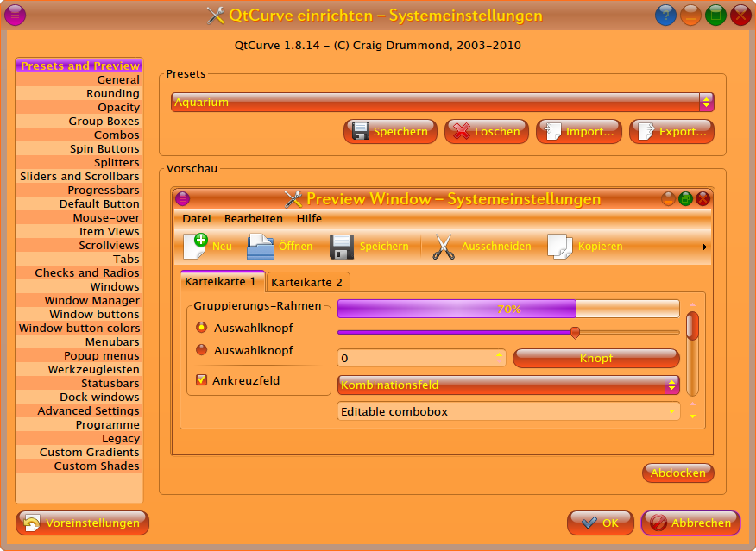Switch to Karteikarte 1 tab
Screen dimensions: 756x551
point(221,282)
